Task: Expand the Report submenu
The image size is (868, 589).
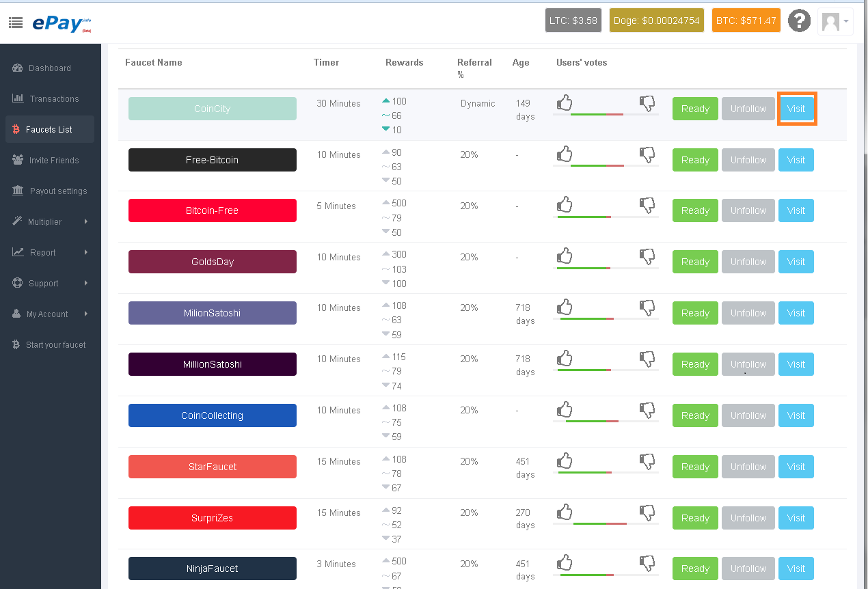Action: [x=50, y=253]
